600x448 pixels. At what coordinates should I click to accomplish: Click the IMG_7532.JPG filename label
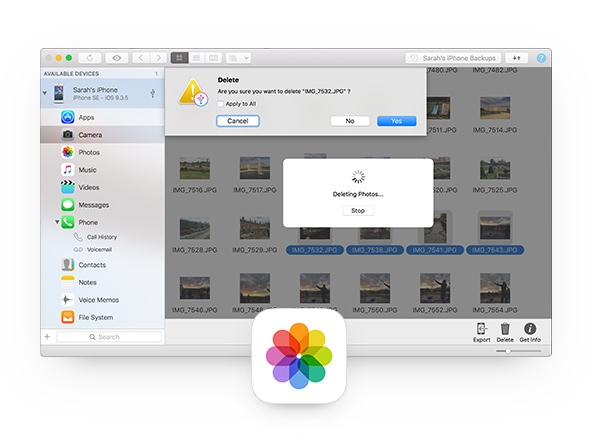(315, 250)
